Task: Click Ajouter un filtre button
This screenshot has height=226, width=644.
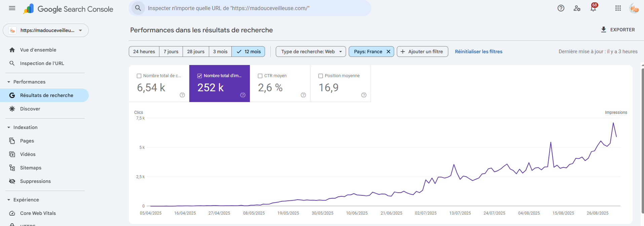Action: [x=422, y=52]
